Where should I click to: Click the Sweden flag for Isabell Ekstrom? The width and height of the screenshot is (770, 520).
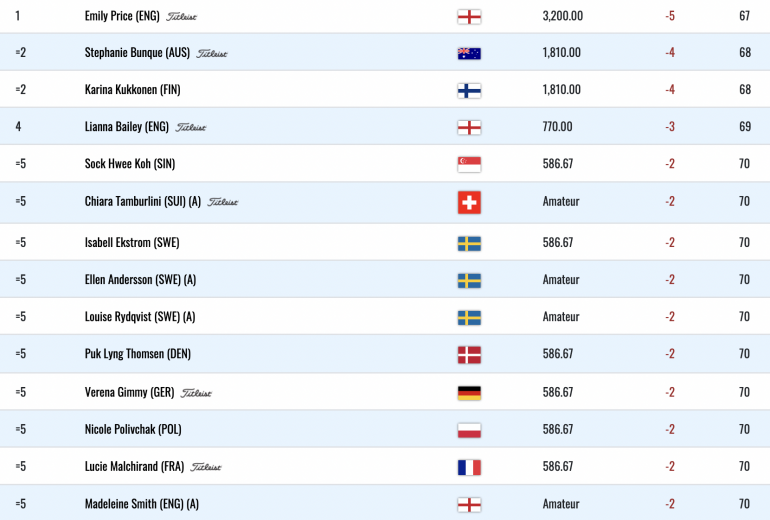(469, 244)
